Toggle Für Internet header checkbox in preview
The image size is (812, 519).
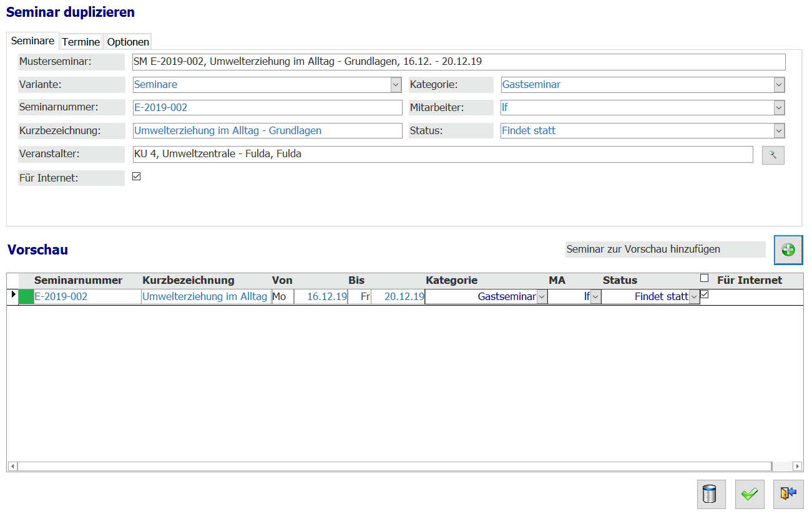point(704,278)
